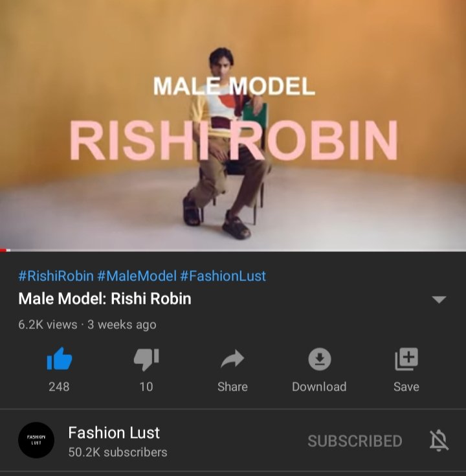The image size is (466, 476).
Task: Tap the Save to playlist plus icon
Action: point(406,359)
